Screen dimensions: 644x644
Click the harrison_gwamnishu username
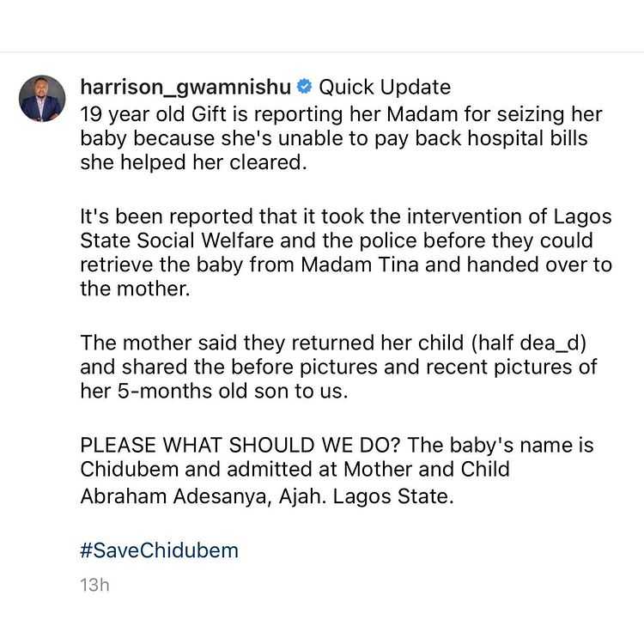(x=185, y=87)
